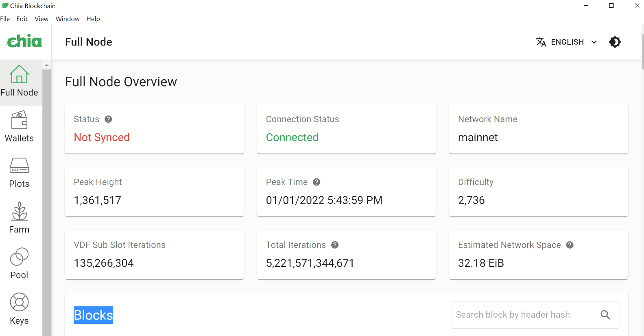Open the View menu

(41, 19)
